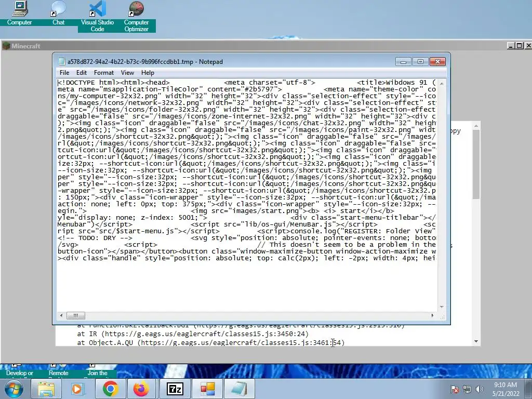Click the "<!DOCTYPE html>" text in Notepad
Viewport: 532px width, 399px height.
[x=88, y=83]
